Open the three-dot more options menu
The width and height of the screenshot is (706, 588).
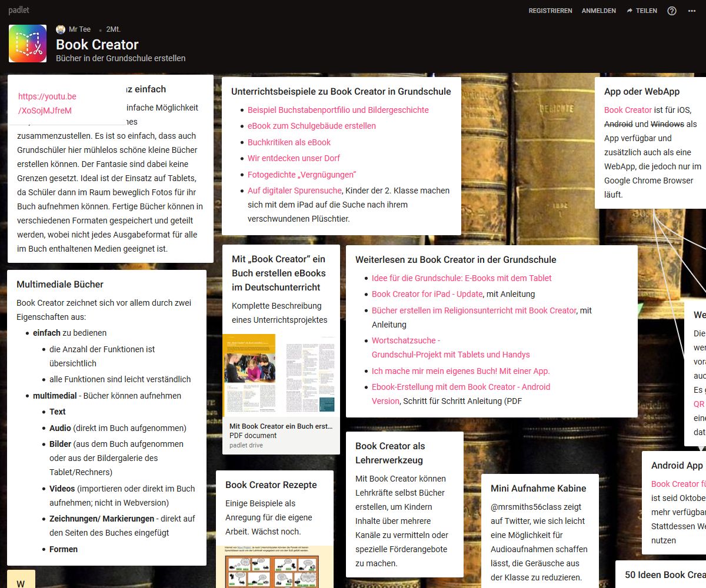692,11
